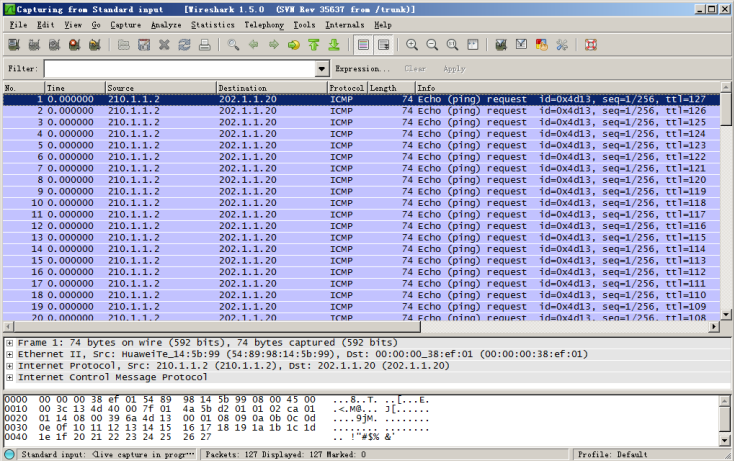Image resolution: width=734 pixels, height=461 pixels.
Task: Jump to the first packet
Action: tap(313, 45)
